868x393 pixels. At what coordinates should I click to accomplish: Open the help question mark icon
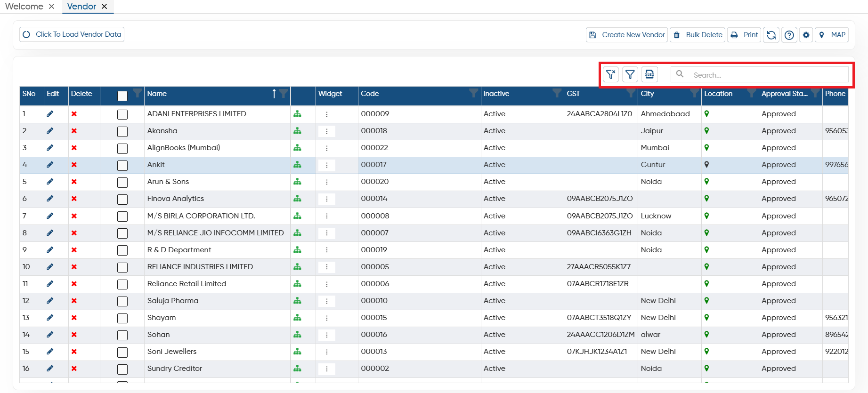[789, 35]
